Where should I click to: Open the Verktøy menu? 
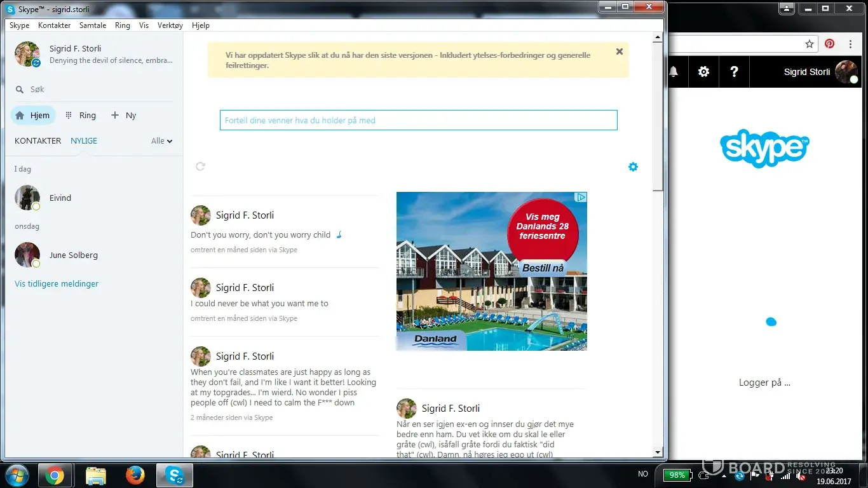[x=170, y=25]
